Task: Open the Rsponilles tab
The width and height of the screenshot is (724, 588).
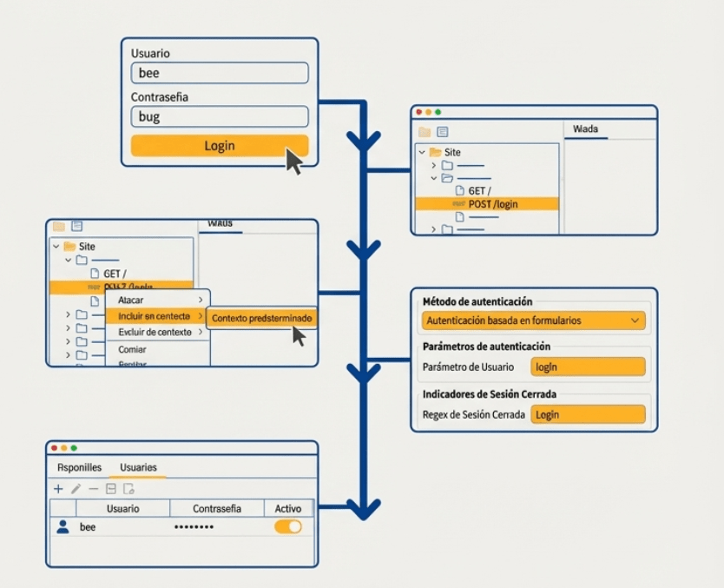Action: coord(79,467)
